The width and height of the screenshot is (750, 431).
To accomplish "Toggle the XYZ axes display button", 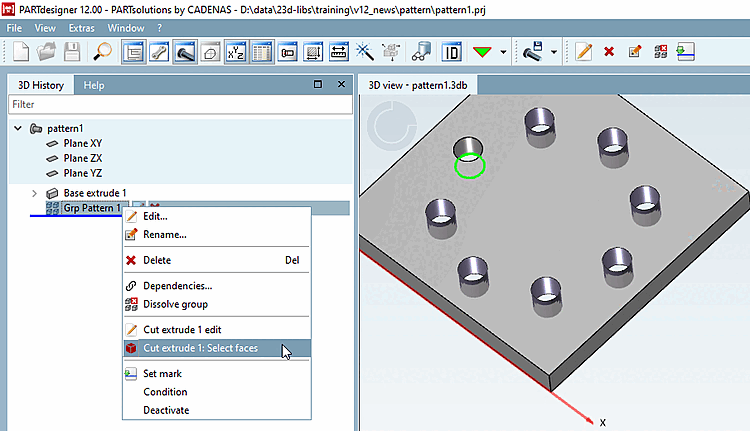I will [237, 51].
